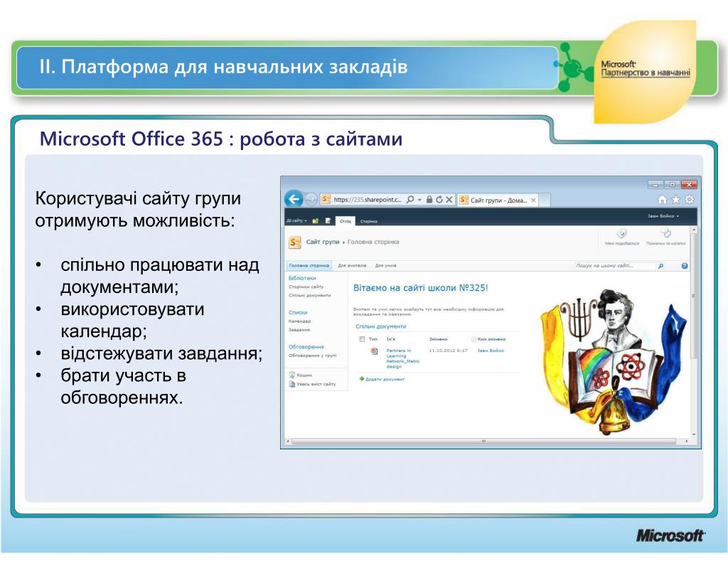The image size is (728, 561).
Task: Open browser Tools gear icon
Action: pyautogui.click(x=690, y=200)
